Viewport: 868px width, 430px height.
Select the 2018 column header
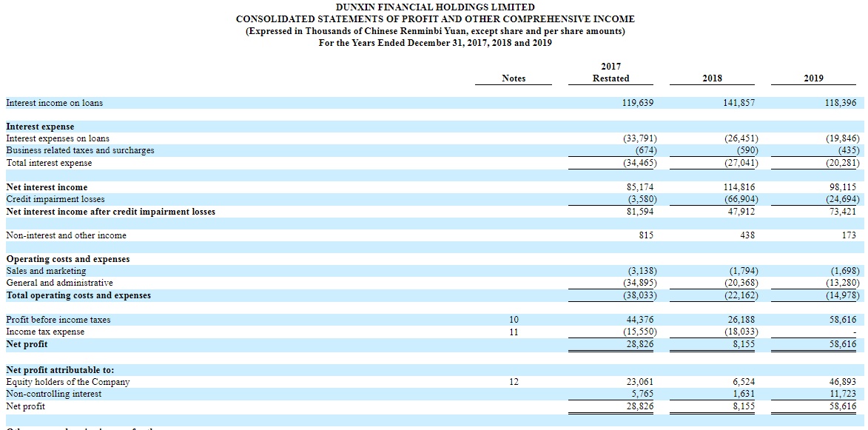pos(712,78)
